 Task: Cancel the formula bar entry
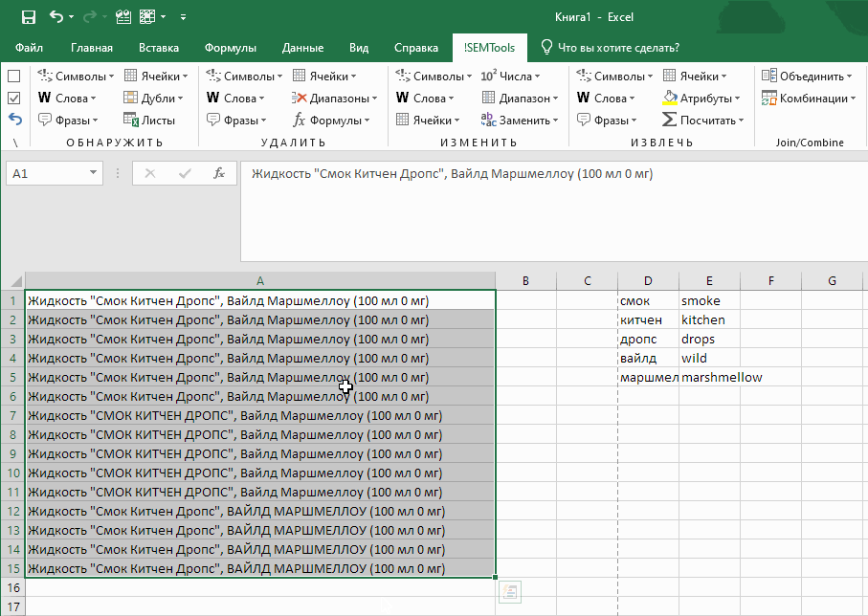pos(150,174)
